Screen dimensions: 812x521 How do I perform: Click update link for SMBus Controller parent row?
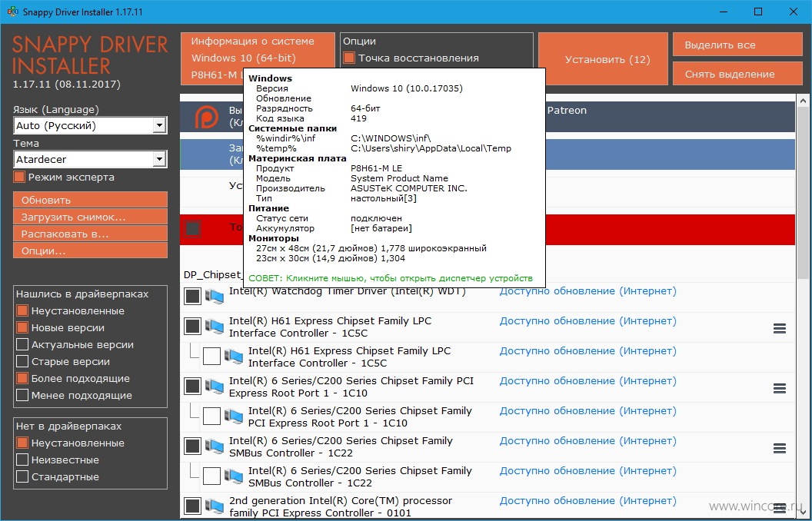point(587,441)
